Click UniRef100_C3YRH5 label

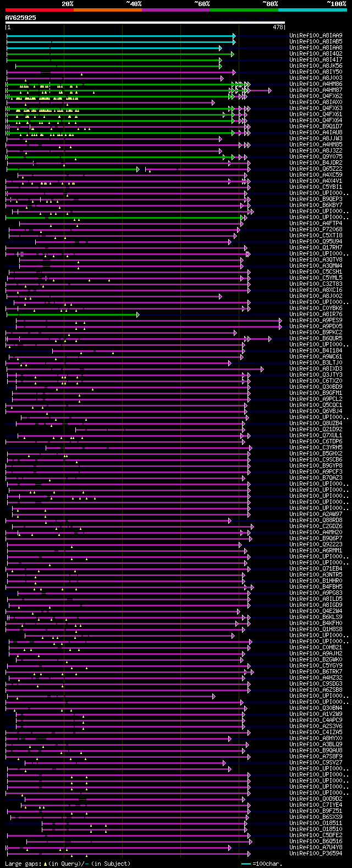(x=316, y=447)
